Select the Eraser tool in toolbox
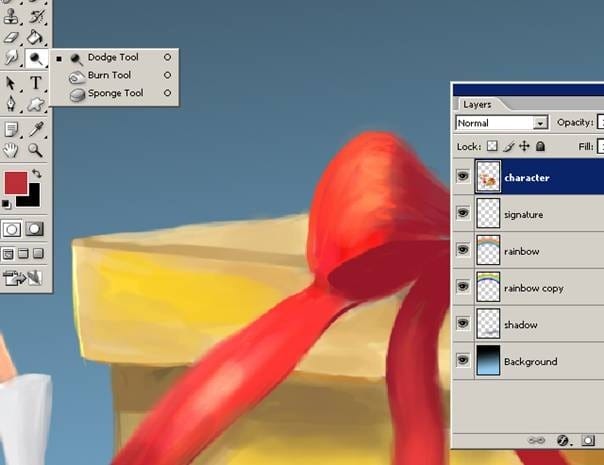604x465 pixels. [x=11, y=37]
